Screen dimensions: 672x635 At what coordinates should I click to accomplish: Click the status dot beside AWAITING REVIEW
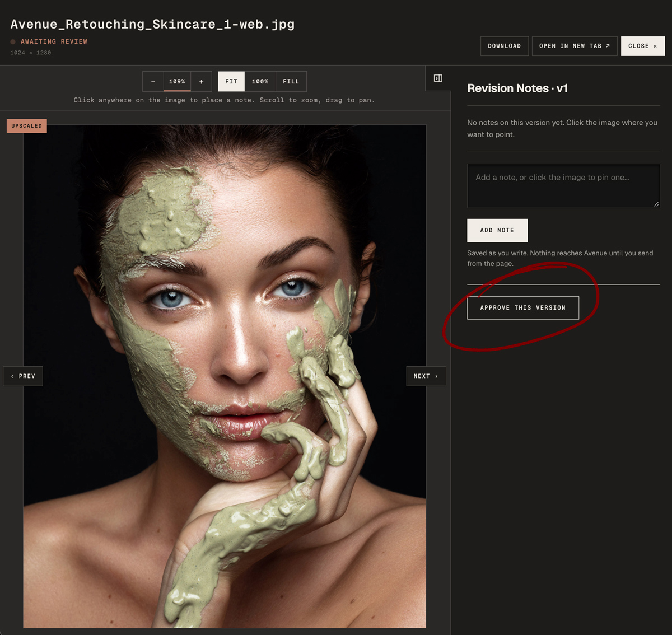(x=13, y=42)
